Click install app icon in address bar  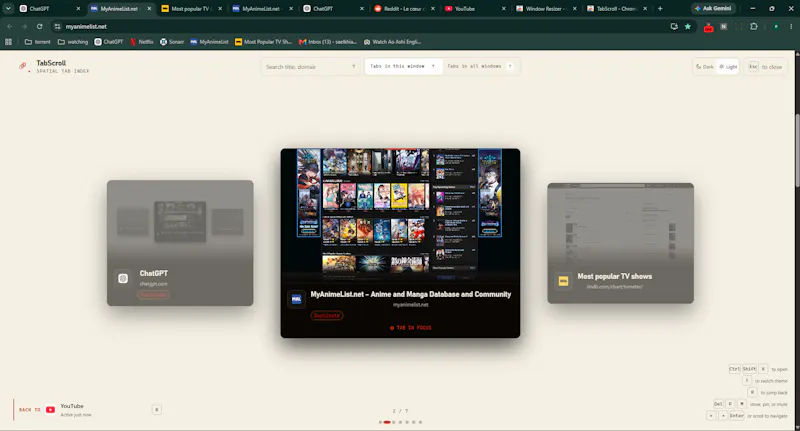tap(674, 27)
